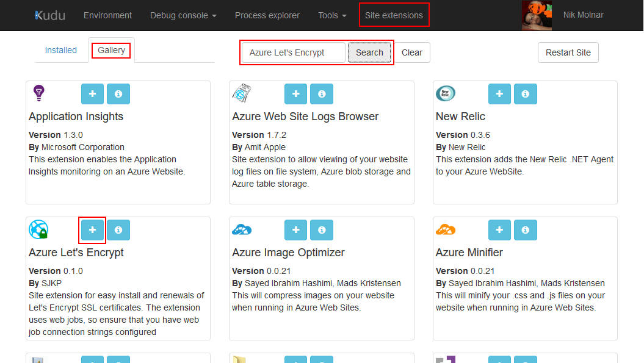Switch to the Gallery tab

[111, 50]
